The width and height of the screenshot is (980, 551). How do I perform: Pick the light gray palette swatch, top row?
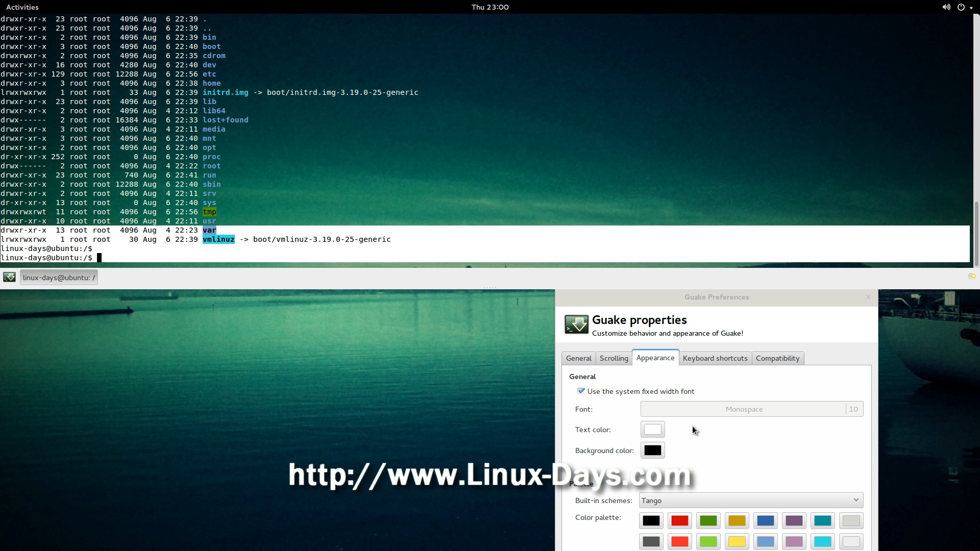(x=851, y=521)
